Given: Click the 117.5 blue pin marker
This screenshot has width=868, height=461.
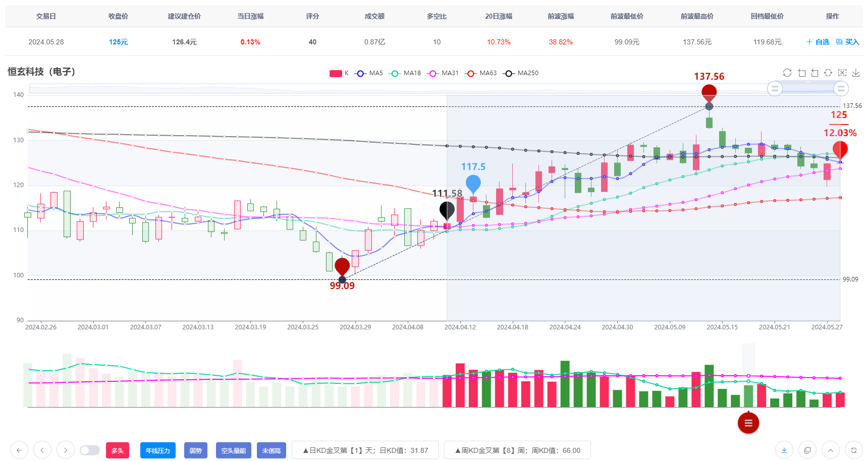Looking at the screenshot, I should pyautogui.click(x=473, y=184).
